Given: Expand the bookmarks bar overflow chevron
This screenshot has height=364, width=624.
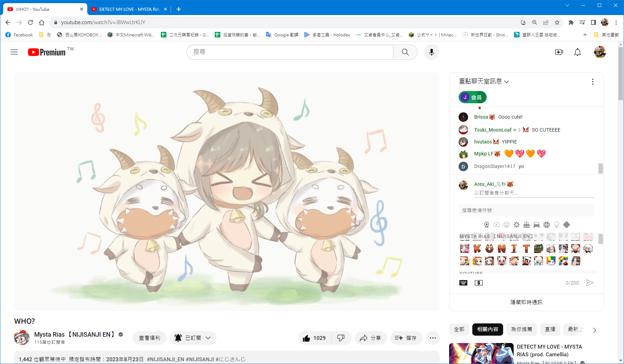Looking at the screenshot, I should [x=585, y=35].
